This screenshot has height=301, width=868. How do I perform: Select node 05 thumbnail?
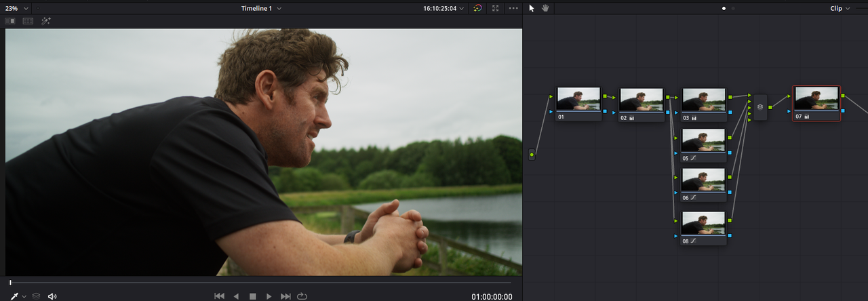coord(703,140)
